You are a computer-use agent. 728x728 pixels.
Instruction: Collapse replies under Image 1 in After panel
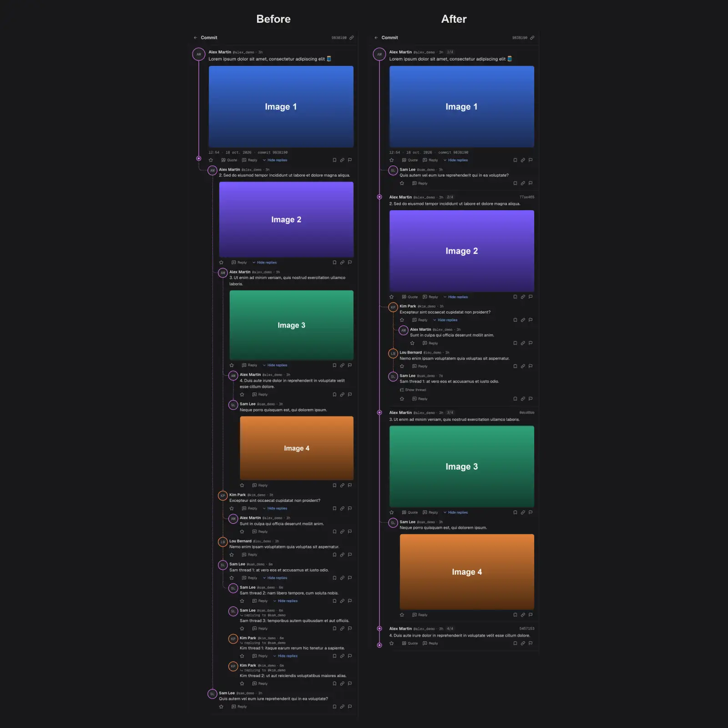tap(455, 160)
